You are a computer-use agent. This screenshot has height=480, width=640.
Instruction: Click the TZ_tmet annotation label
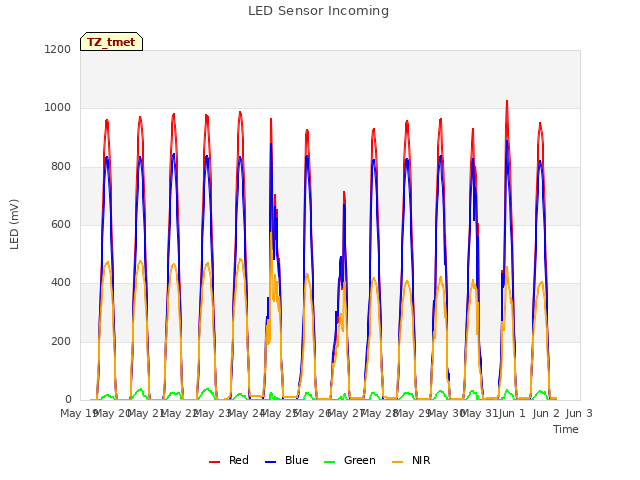pos(111,42)
